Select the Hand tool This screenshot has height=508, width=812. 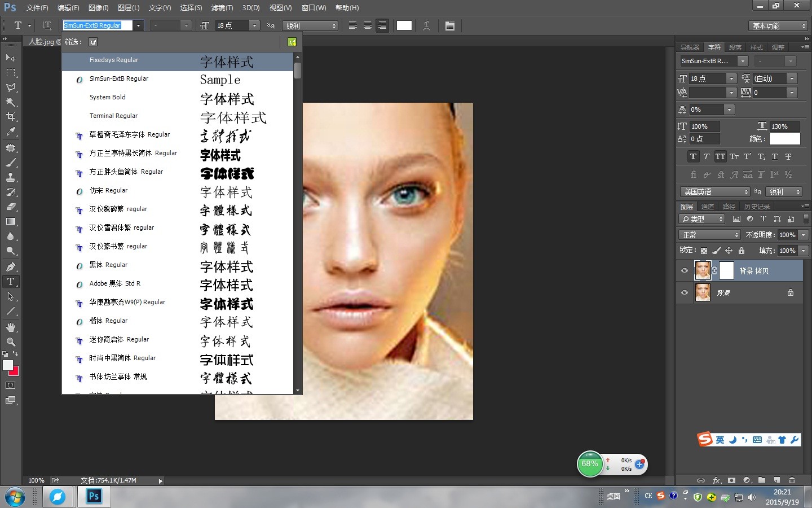[x=11, y=327]
